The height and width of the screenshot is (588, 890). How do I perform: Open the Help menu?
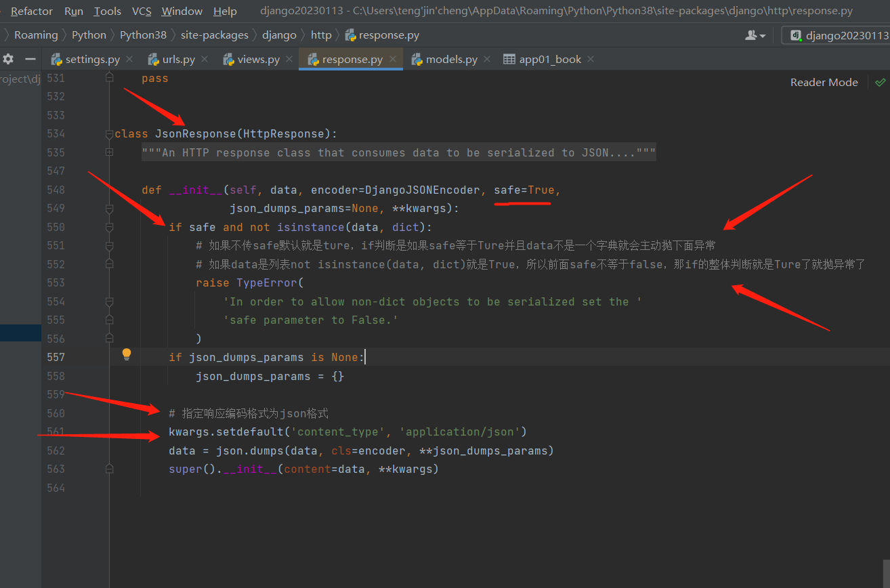[225, 11]
